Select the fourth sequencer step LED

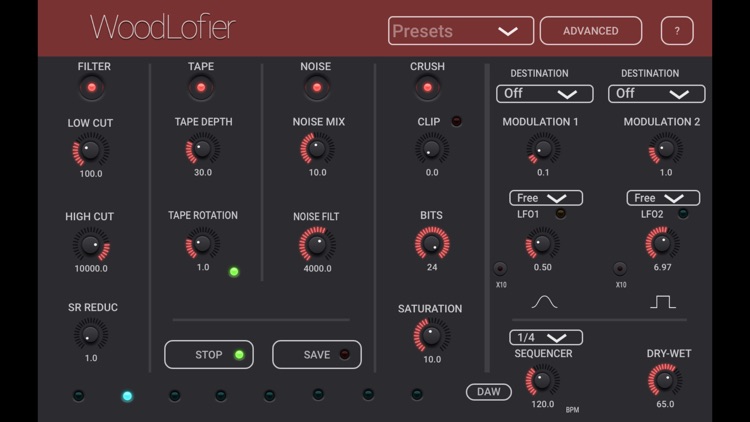pos(221,396)
